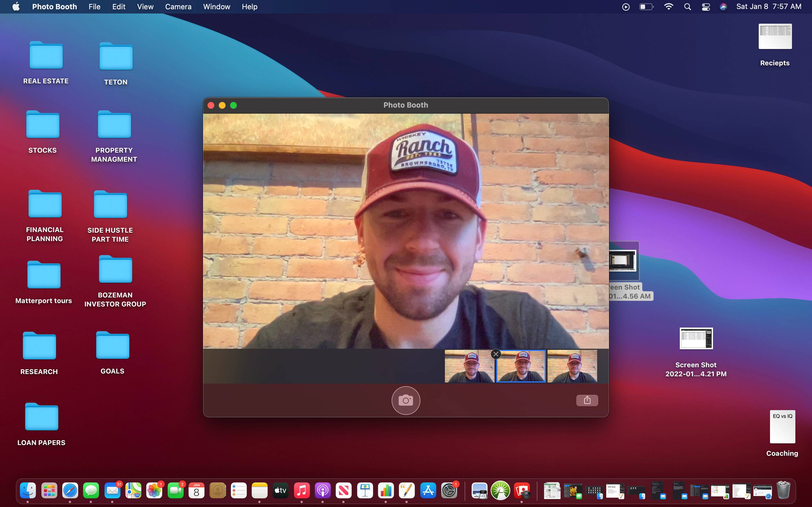
Task: Open the Podcasts app in the dock
Action: [x=323, y=491]
